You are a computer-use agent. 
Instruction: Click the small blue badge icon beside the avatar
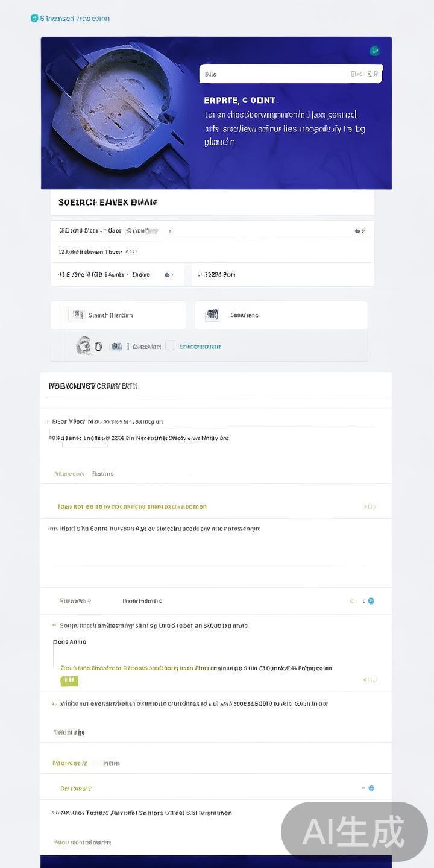click(x=116, y=347)
